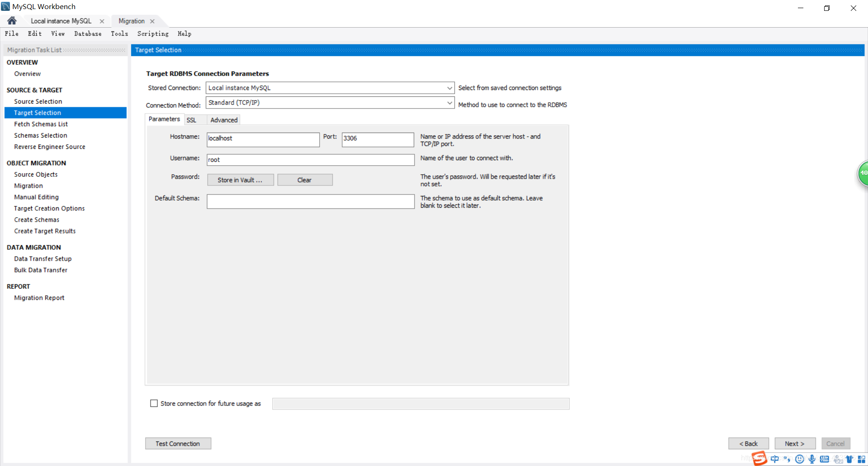The width and height of the screenshot is (868, 466).
Task: Select Source Objects step
Action: click(36, 174)
